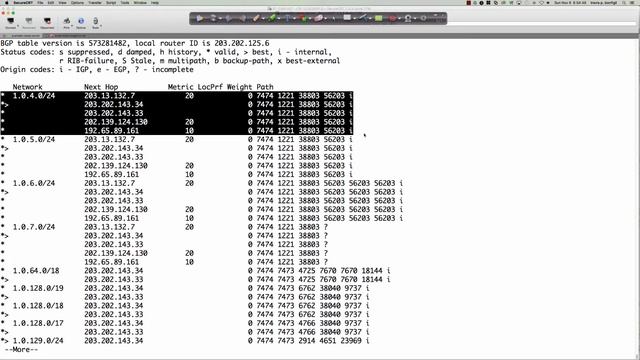
Task: Click the stamp icon in annotation toolbar
Action: pos(408,18)
